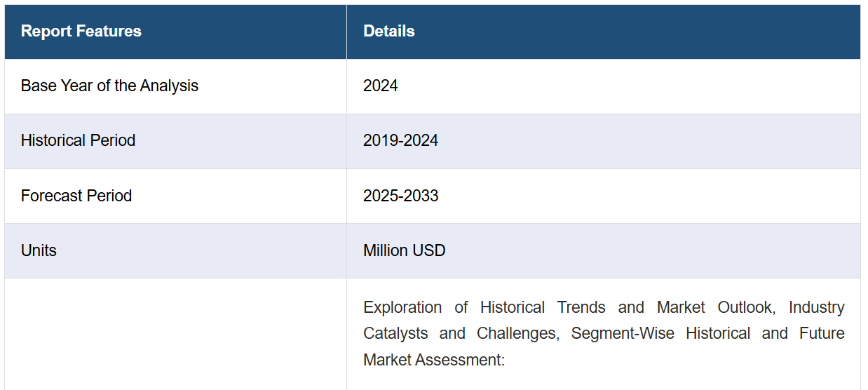868x390 pixels.
Task: Select the "Historical Period" row label
Action: click(x=78, y=141)
